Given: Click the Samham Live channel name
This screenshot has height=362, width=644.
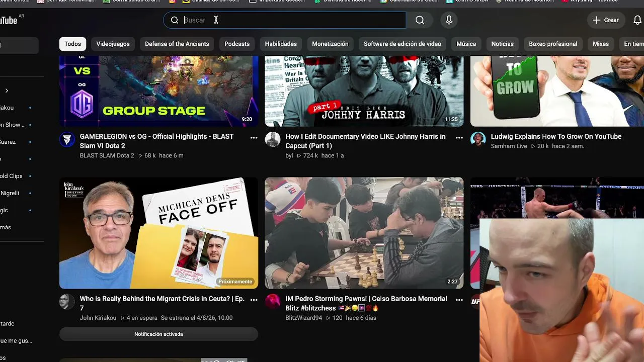Looking at the screenshot, I should (x=509, y=146).
